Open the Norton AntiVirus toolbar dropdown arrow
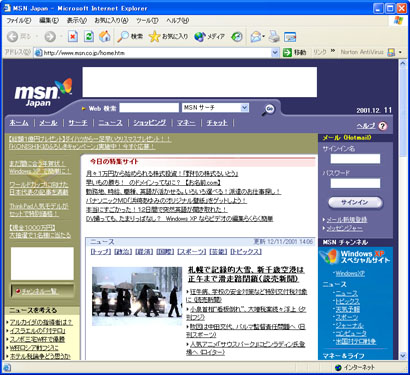 400,52
